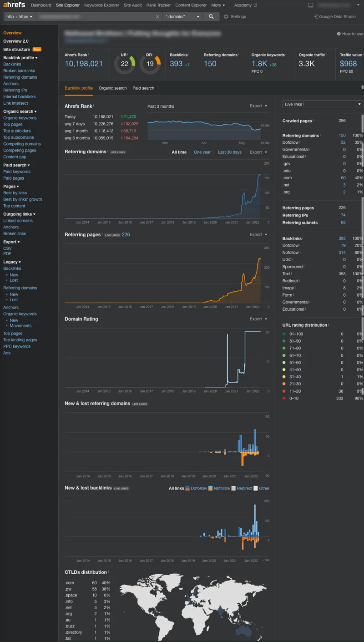Open Broken backlinks in the sidebar
This screenshot has height=642, width=364.
click(19, 71)
